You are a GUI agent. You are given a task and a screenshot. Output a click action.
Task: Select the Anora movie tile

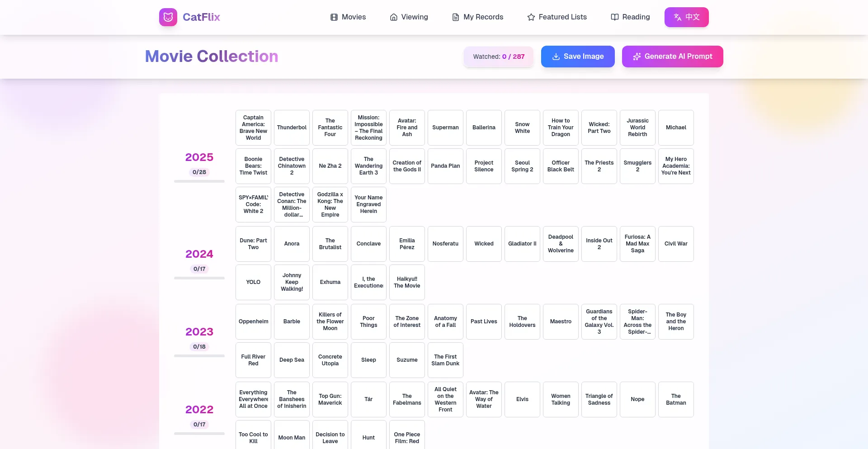tap(292, 244)
